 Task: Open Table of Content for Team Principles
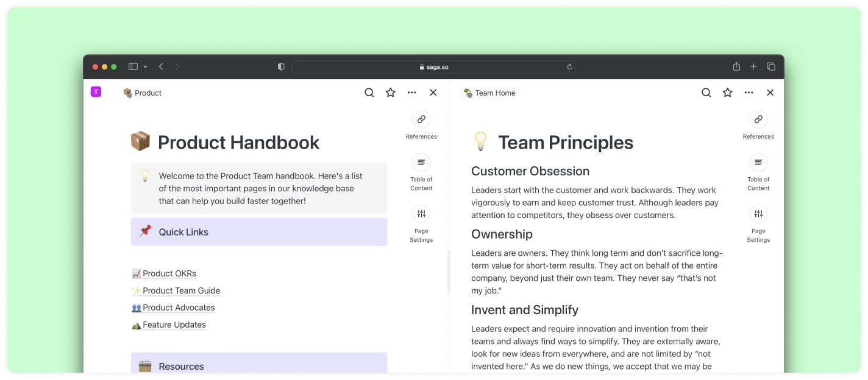pyautogui.click(x=758, y=163)
